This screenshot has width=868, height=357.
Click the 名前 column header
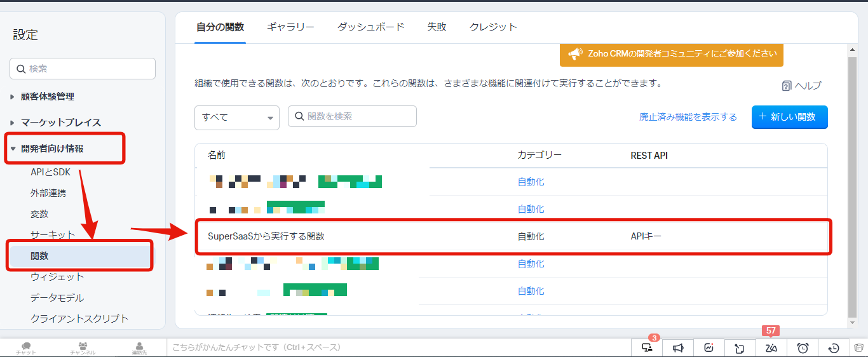click(217, 155)
